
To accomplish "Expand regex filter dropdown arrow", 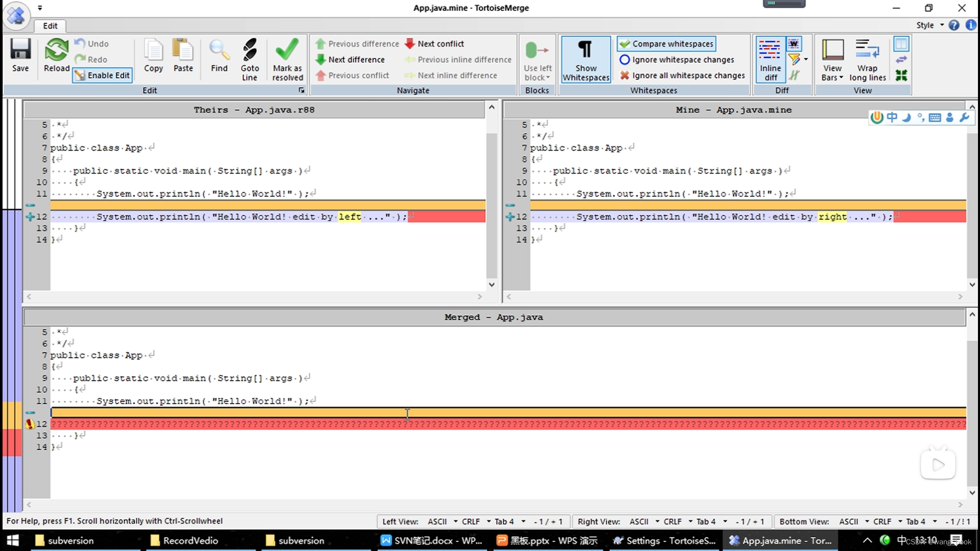I will [x=806, y=60].
